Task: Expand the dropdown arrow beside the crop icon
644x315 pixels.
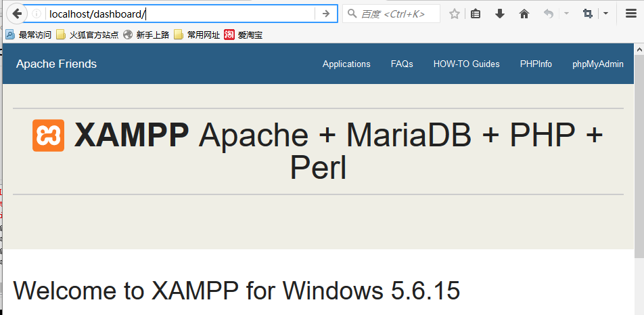Action: point(605,14)
